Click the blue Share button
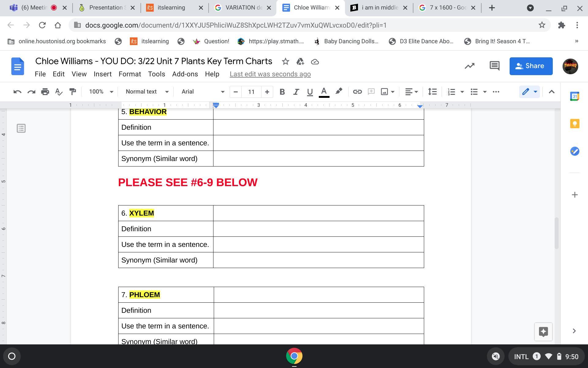 (x=531, y=66)
